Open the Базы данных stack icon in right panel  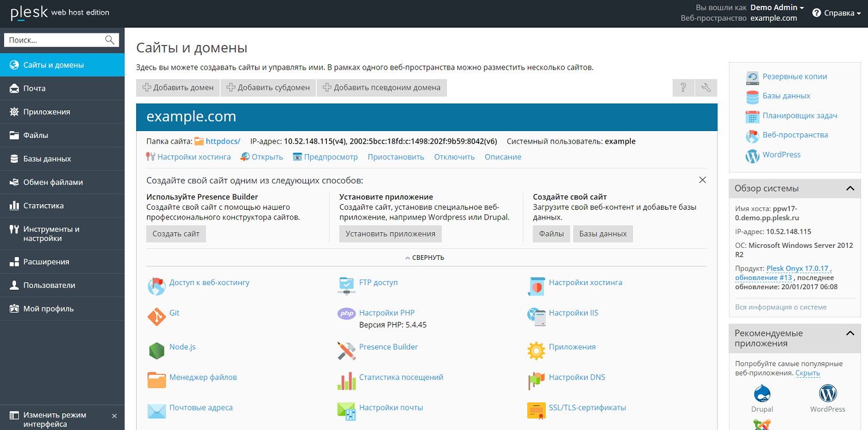coord(753,97)
